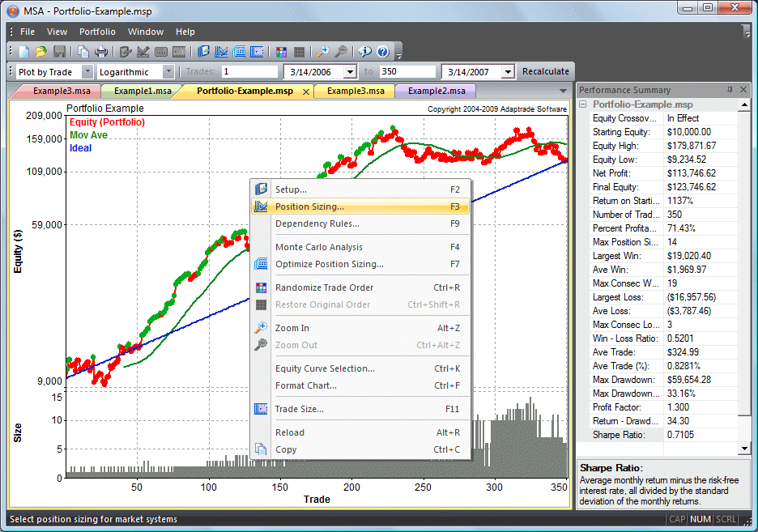Image resolution: width=758 pixels, height=532 pixels.
Task: Switch to the pink Example3.msa tab
Action: tap(62, 91)
